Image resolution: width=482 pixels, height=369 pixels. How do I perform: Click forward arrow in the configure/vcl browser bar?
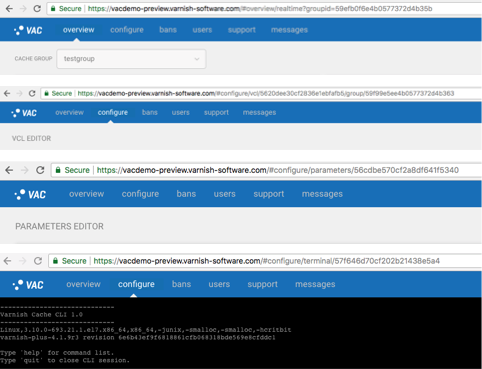coord(19,93)
